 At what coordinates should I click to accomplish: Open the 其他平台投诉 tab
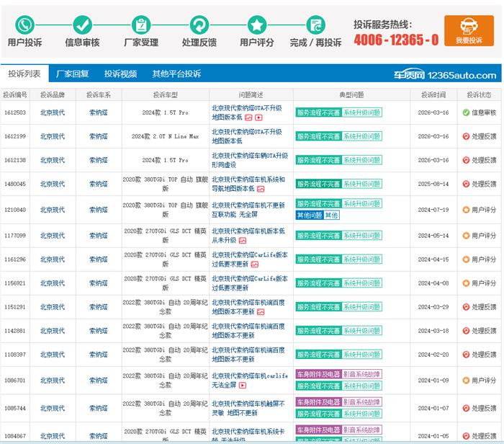tap(176, 74)
